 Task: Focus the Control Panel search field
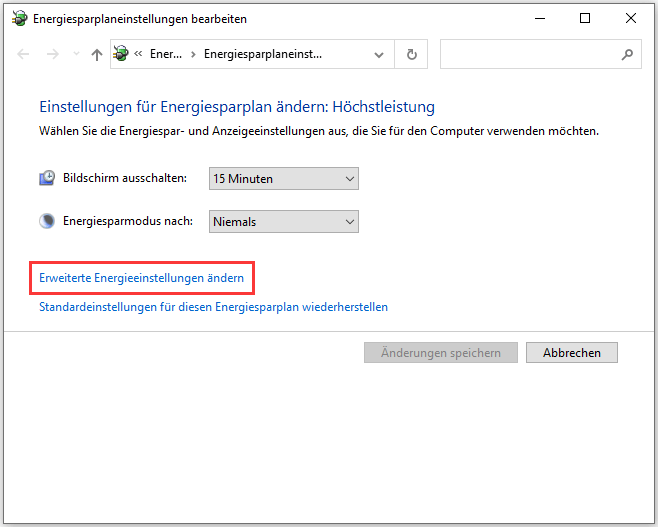[540, 54]
